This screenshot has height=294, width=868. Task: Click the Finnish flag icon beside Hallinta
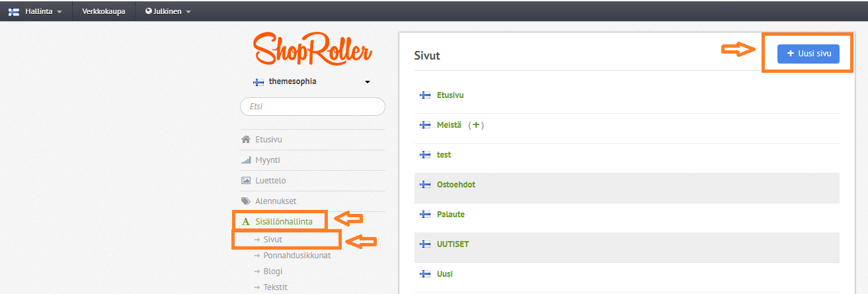13,11
